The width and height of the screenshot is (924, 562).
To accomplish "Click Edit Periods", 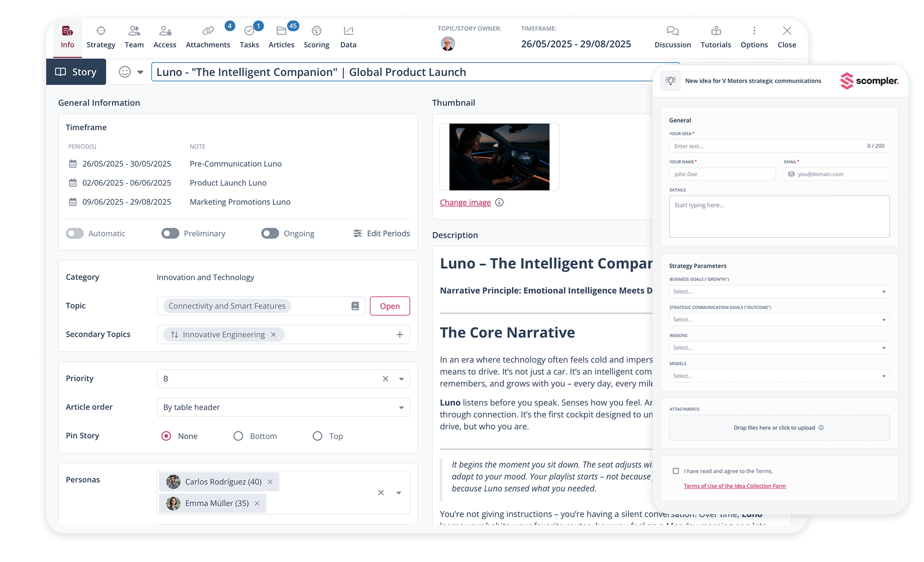I will (381, 233).
